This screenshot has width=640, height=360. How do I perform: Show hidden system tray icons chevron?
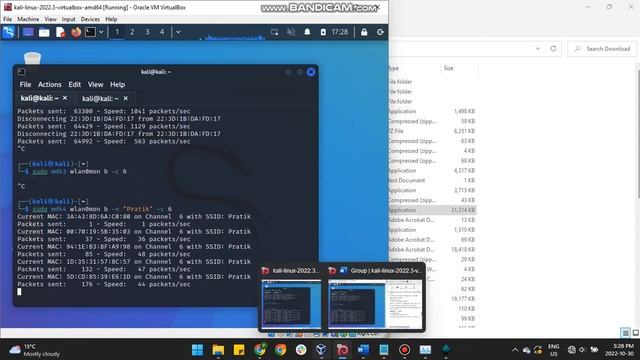tap(515, 350)
